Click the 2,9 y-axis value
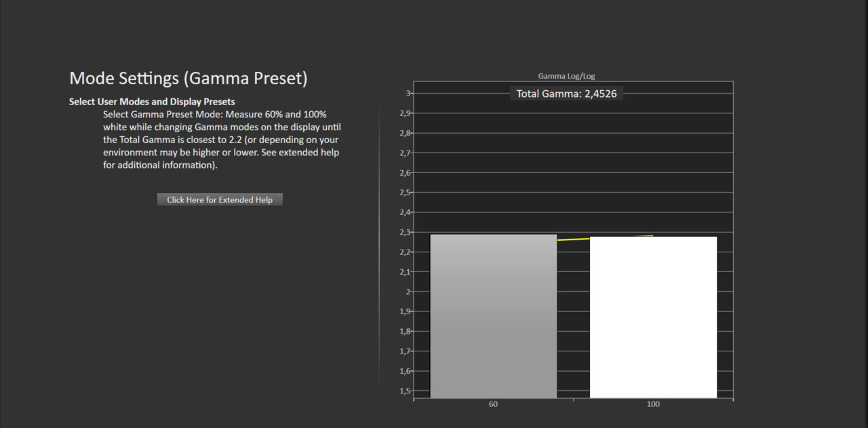Viewport: 868px width, 428px height. tap(404, 113)
